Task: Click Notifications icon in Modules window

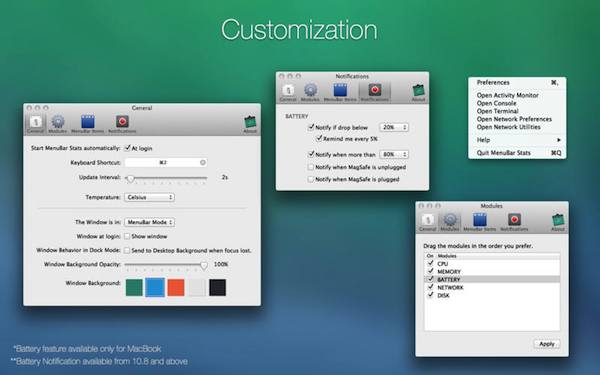Action: (514, 220)
